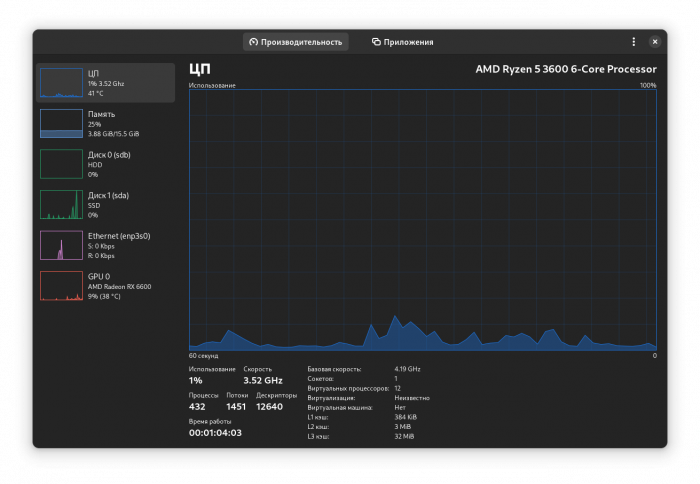Screen dimensions: 700x484
Task: Switch to the Приложения tab
Action: 402,42
